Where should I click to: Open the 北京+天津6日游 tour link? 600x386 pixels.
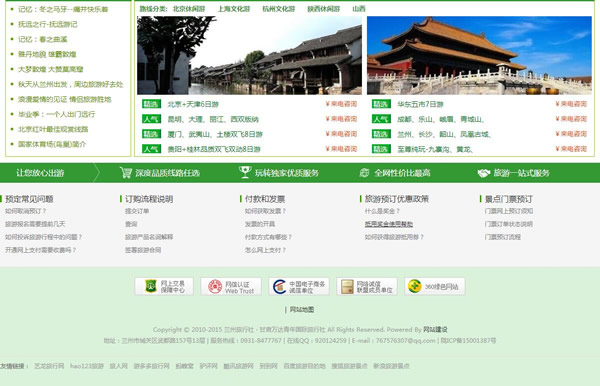point(193,104)
